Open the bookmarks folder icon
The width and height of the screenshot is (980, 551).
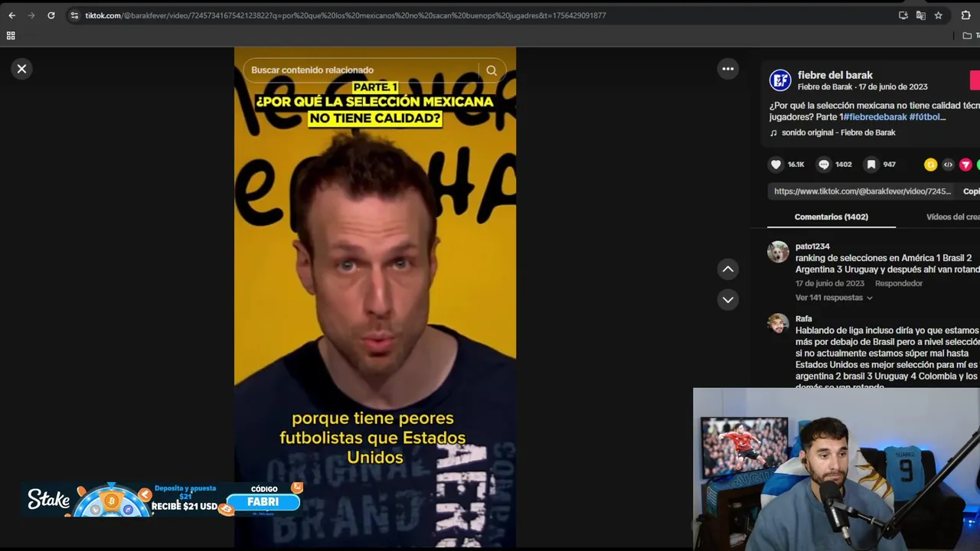point(968,36)
